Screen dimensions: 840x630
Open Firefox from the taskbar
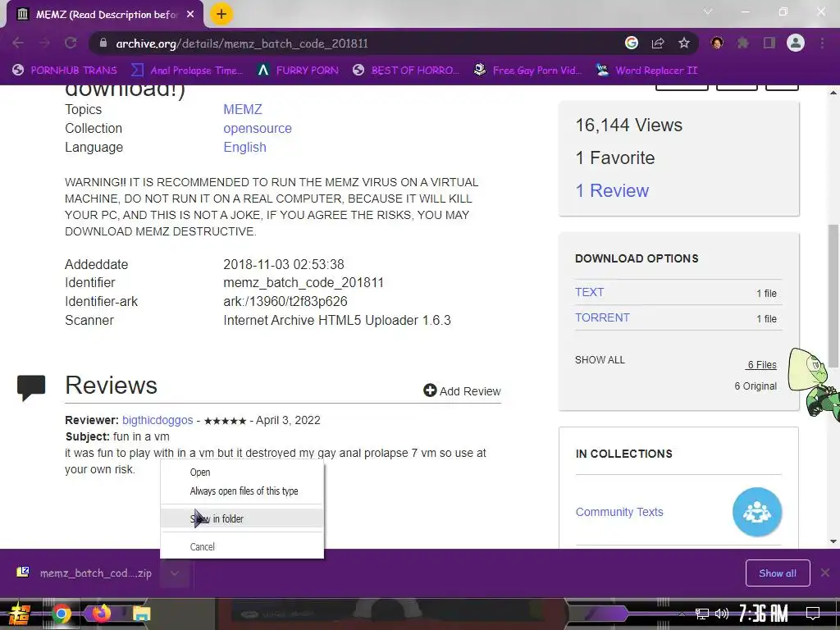pyautogui.click(x=101, y=613)
